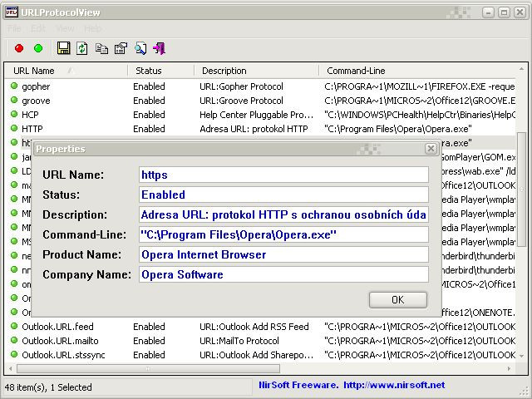This screenshot has width=532, height=399.
Task: Click the Description field in Properties
Action: [x=283, y=214]
